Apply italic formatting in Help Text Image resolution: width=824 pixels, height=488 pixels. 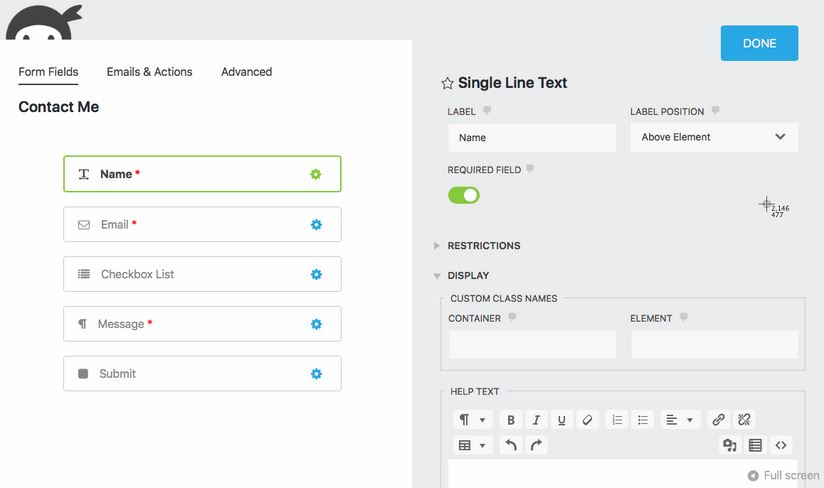(536, 420)
